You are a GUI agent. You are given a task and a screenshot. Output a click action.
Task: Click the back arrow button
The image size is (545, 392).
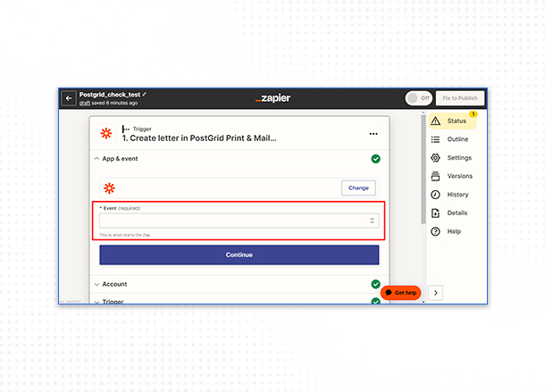tap(69, 98)
